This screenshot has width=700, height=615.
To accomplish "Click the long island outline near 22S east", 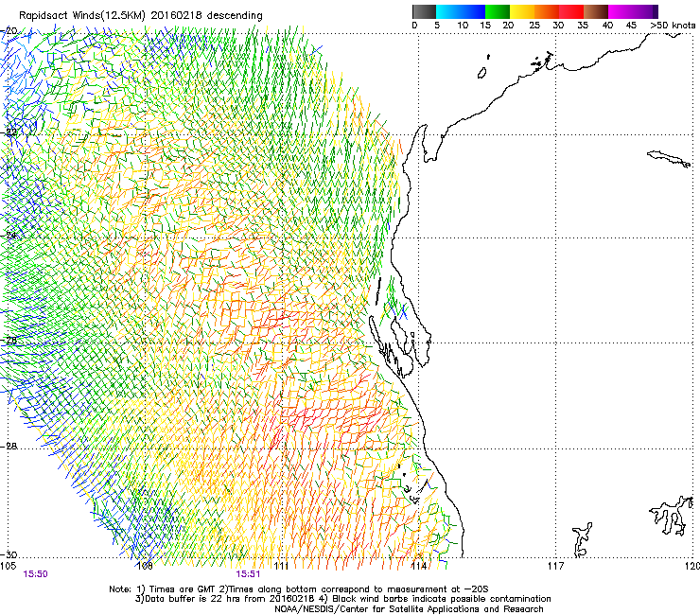I will click(x=669, y=159).
